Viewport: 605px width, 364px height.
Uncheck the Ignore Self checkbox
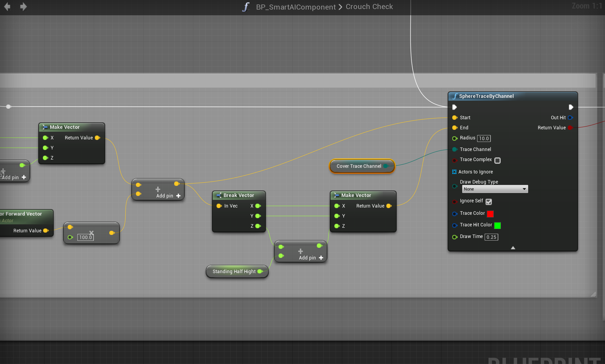pos(488,202)
